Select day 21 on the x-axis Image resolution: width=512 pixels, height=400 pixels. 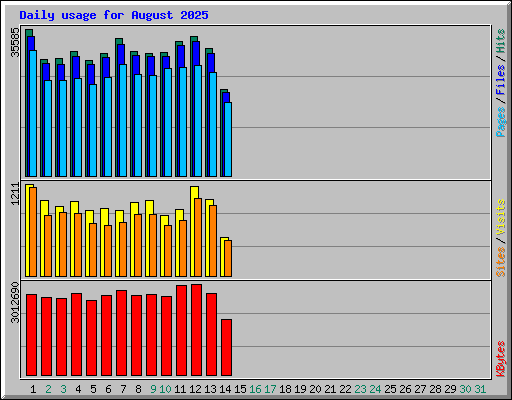coord(330,389)
